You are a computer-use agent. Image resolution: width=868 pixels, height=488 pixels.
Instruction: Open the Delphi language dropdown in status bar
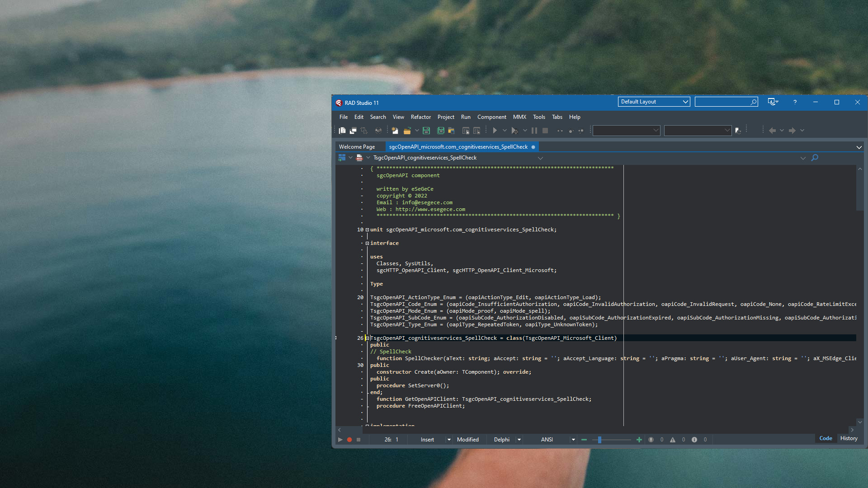519,440
